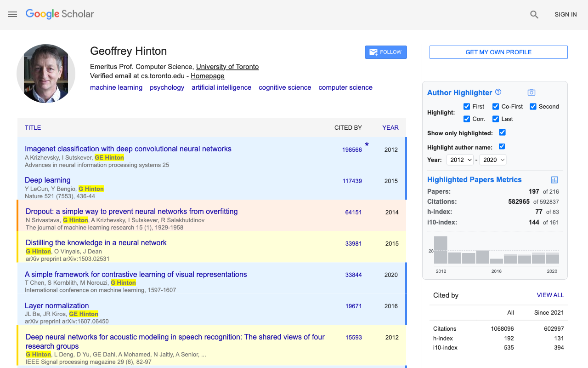Image resolution: width=588 pixels, height=368 pixels.
Task: Open the Deep learning paper
Action: [x=48, y=180]
